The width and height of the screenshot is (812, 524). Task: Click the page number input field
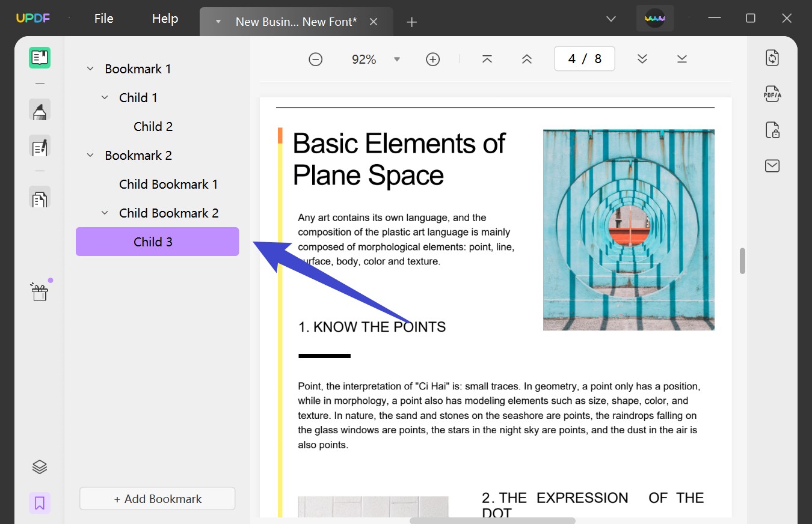pos(584,59)
